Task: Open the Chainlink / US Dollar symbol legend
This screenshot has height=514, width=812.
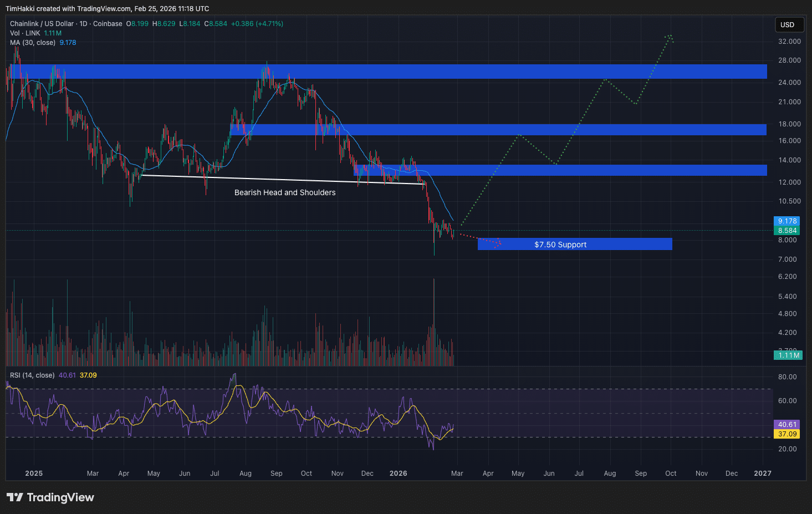Action: point(42,24)
